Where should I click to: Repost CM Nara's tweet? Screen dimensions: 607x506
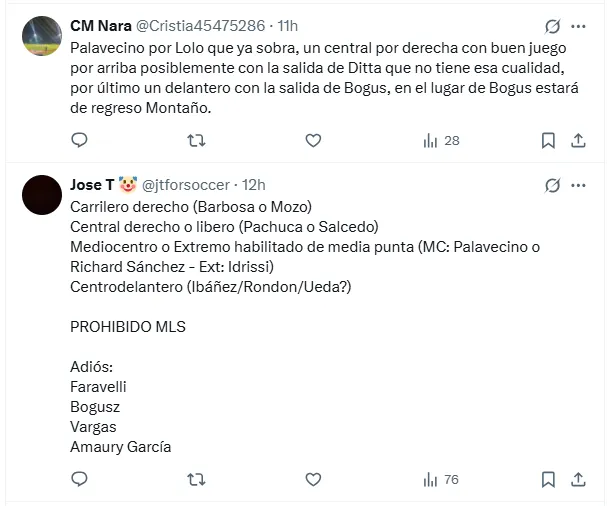click(x=197, y=141)
